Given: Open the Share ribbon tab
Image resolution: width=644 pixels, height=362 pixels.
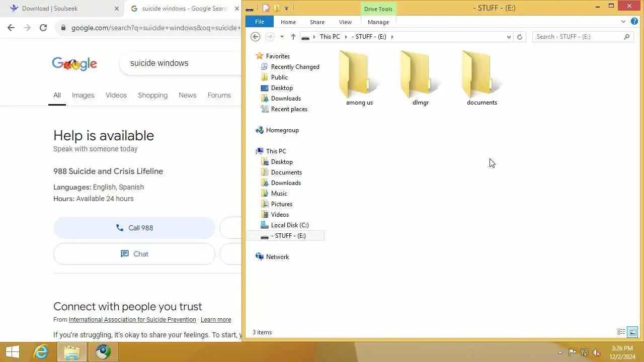Looking at the screenshot, I should coord(317,22).
